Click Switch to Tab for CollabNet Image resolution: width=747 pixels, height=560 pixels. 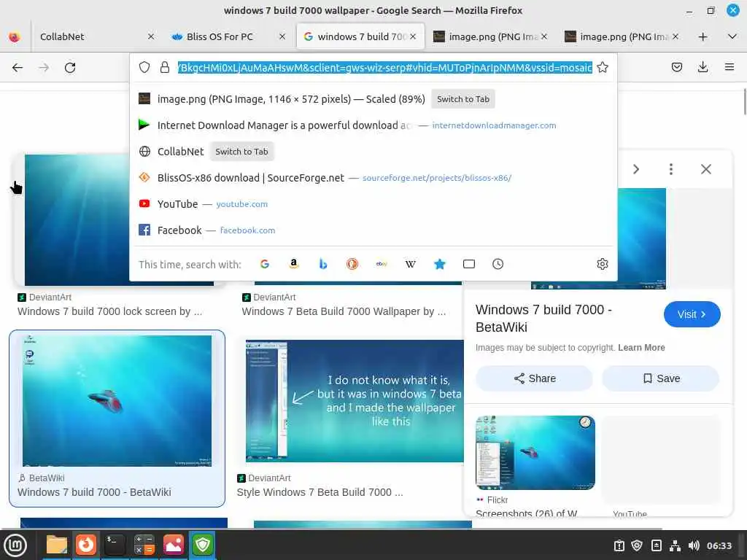241,152
